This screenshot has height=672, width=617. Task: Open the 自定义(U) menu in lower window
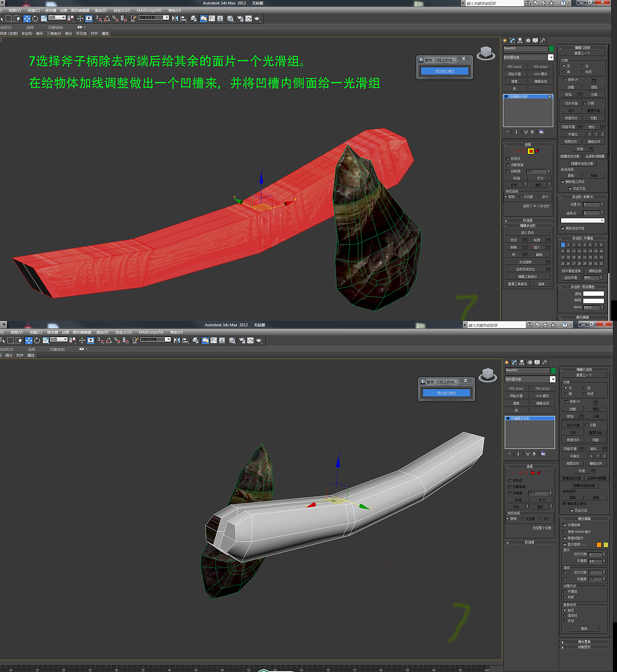coord(123,332)
